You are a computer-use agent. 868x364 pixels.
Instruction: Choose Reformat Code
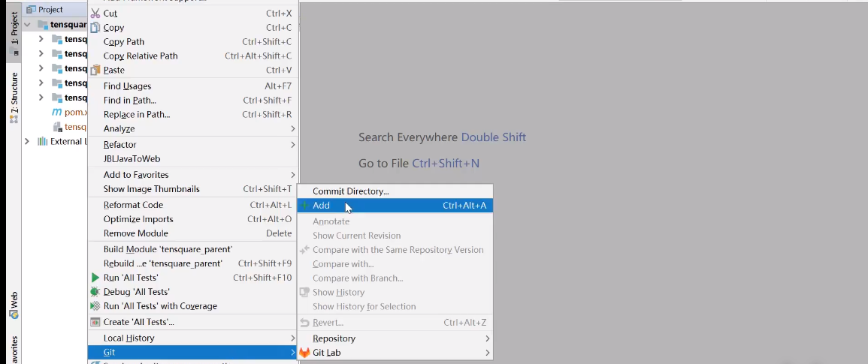pos(193,205)
